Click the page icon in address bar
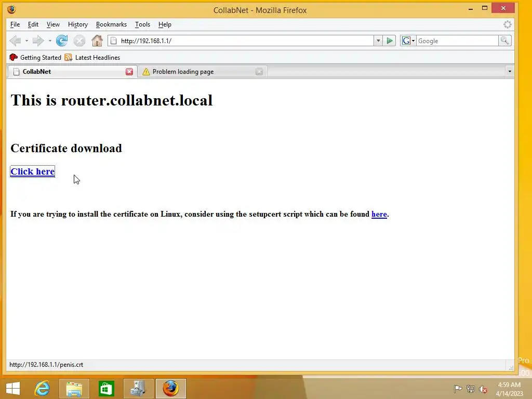 click(x=114, y=41)
